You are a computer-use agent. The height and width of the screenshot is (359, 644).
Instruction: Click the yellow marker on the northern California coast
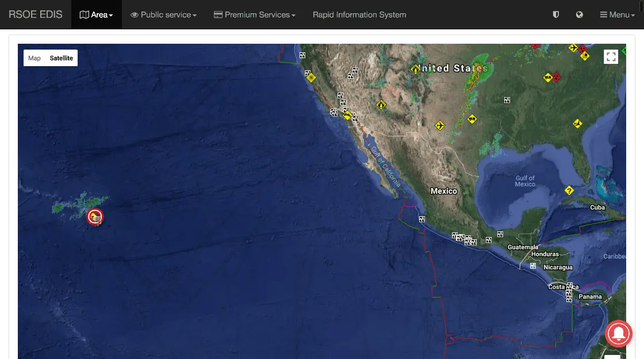311,77
